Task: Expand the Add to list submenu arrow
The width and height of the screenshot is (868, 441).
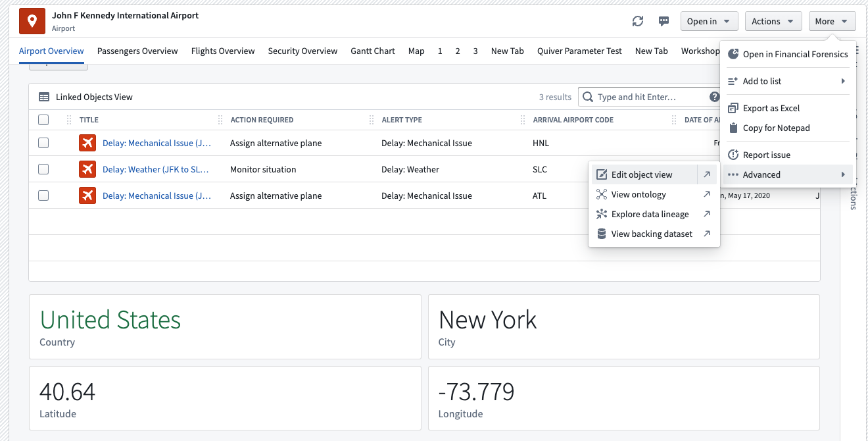Action: pos(843,81)
